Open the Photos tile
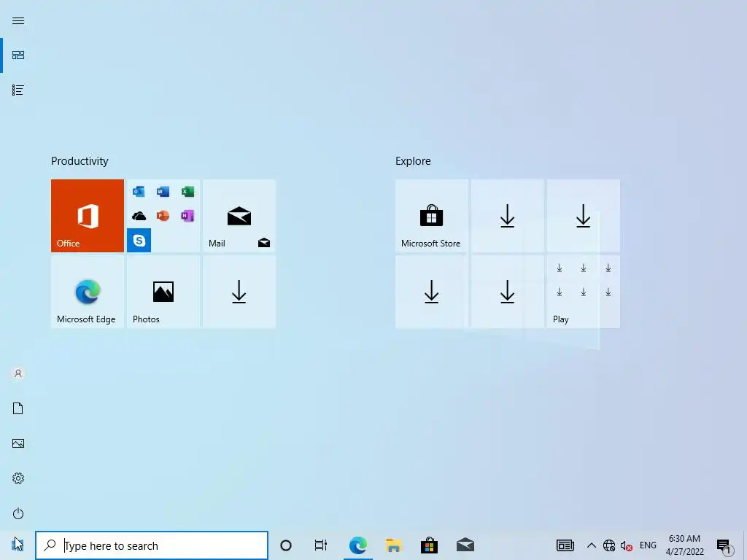This screenshot has width=747, height=560. tap(163, 292)
